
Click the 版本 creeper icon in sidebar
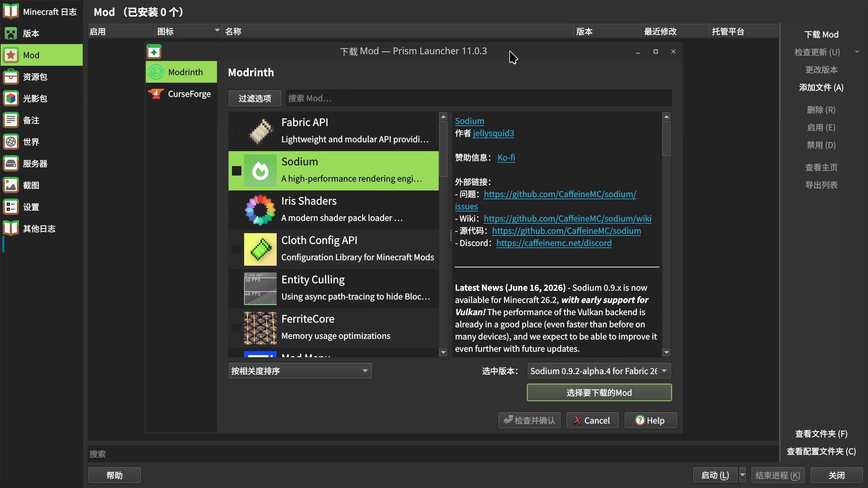(11, 33)
